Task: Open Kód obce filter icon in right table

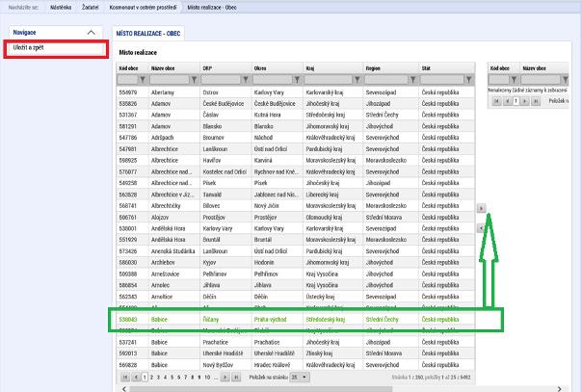Action: pos(514,80)
